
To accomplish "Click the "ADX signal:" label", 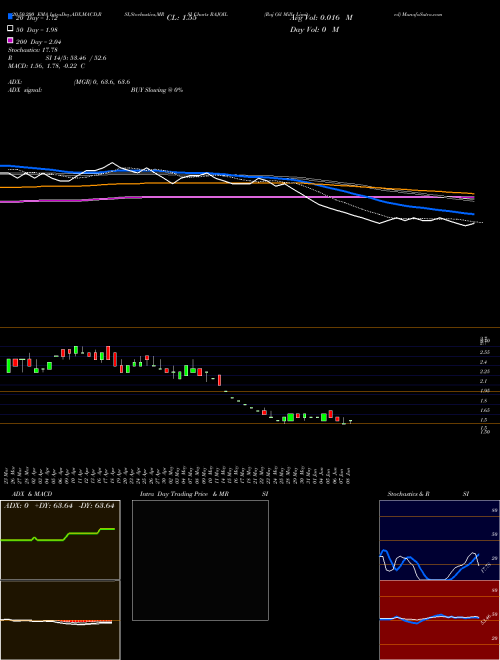I will 25,90.
